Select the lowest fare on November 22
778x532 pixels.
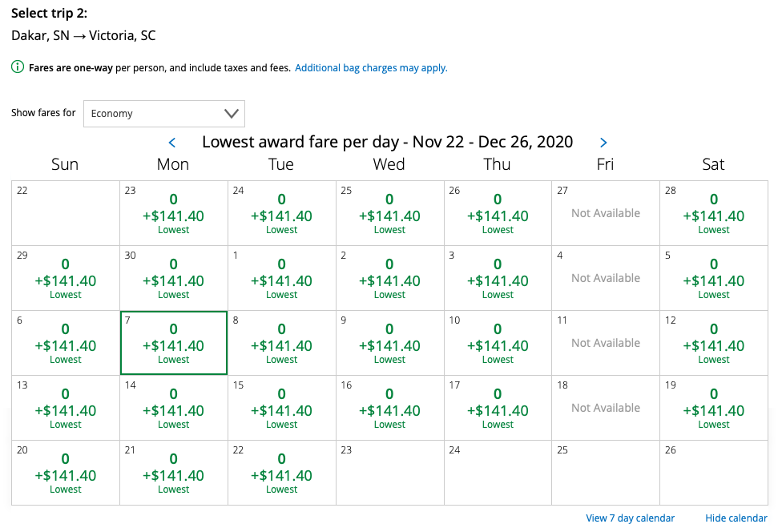point(65,212)
